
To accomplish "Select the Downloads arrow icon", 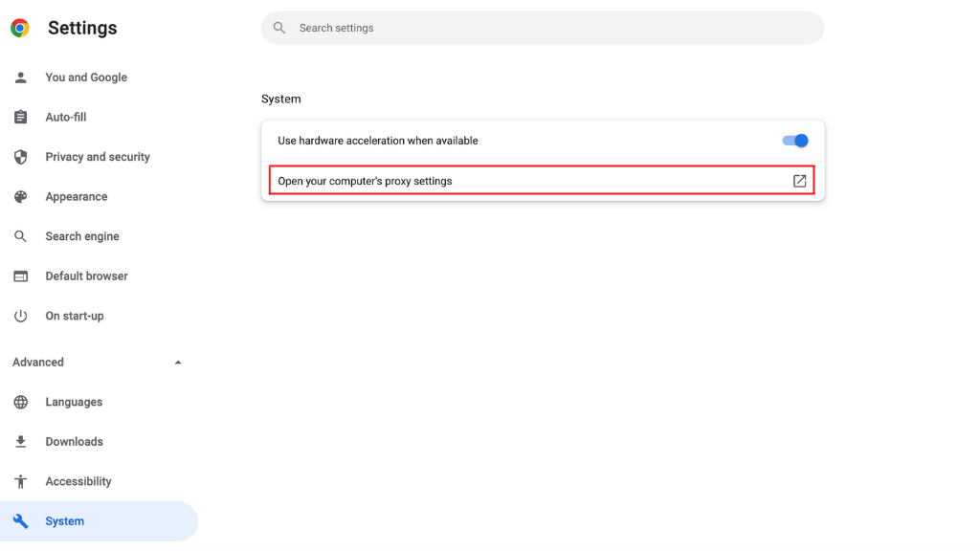I will click(20, 441).
